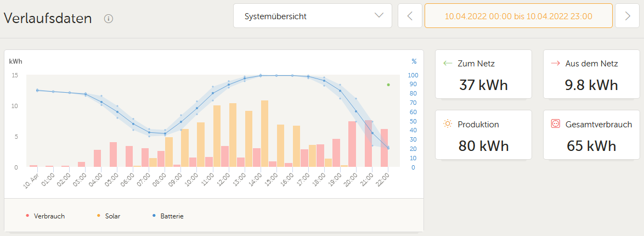Click the green dot in chart corner
The height and width of the screenshot is (236, 644).
[x=388, y=85]
